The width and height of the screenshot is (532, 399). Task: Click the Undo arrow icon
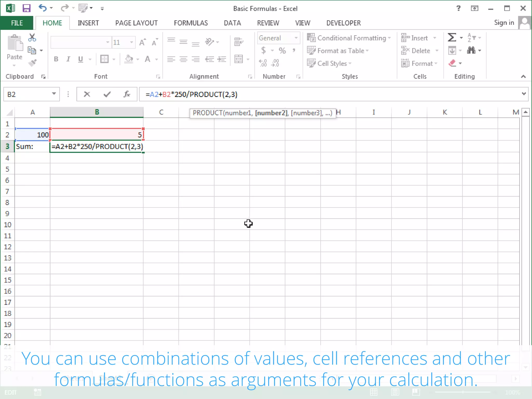tap(42, 8)
